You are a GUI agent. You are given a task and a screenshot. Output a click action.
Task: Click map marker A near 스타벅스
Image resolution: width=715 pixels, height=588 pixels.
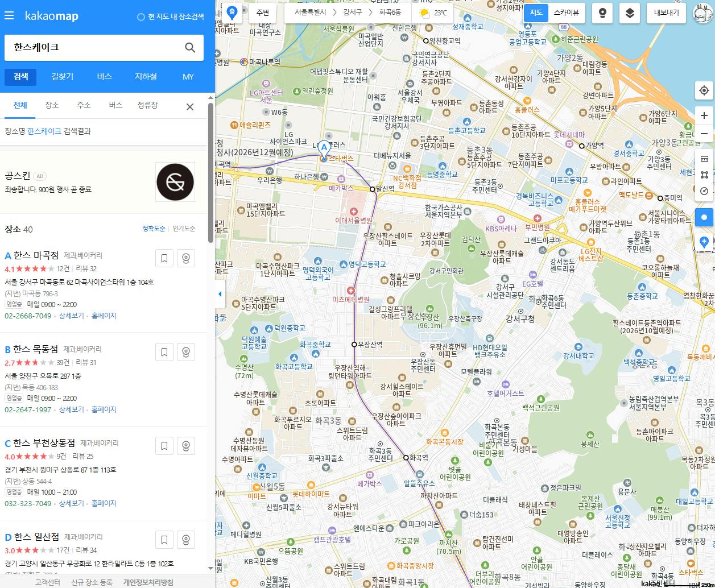[324, 150]
